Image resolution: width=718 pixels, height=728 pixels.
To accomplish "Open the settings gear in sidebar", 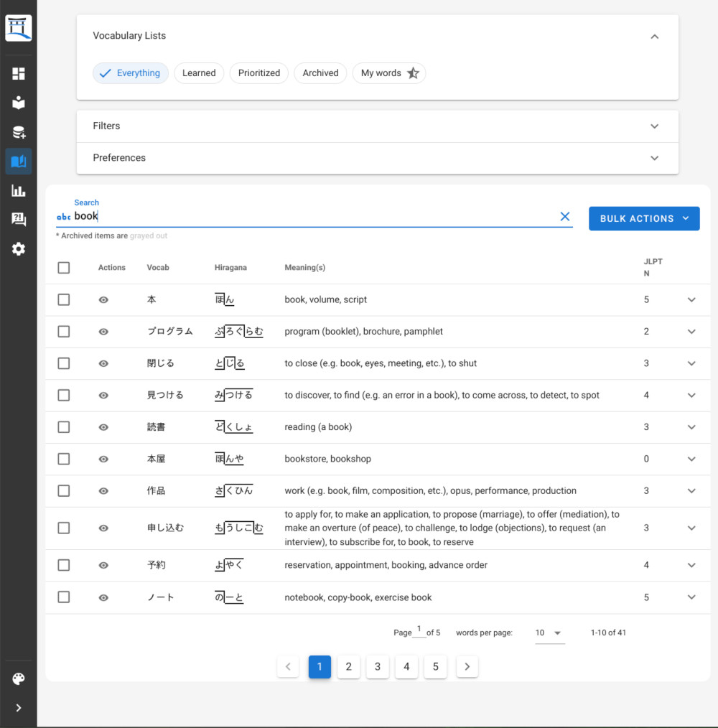I will coord(18,249).
